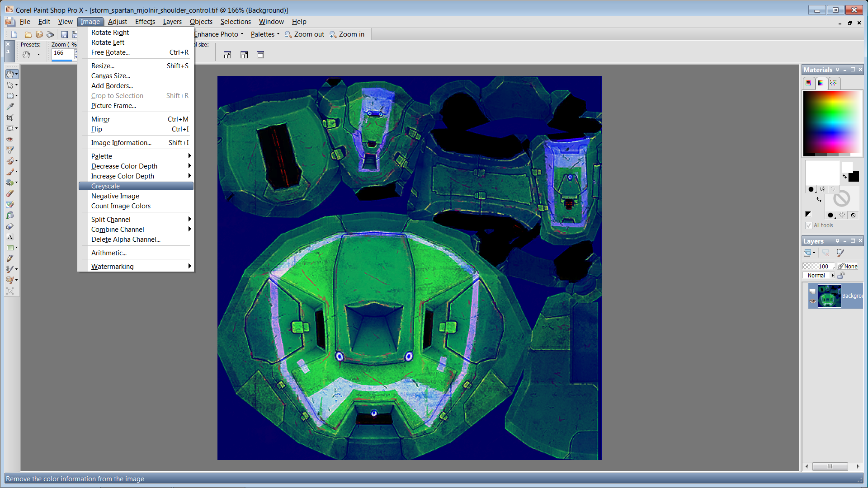This screenshot has height=488, width=868.
Task: Open the Selections menu
Action: click(x=236, y=22)
